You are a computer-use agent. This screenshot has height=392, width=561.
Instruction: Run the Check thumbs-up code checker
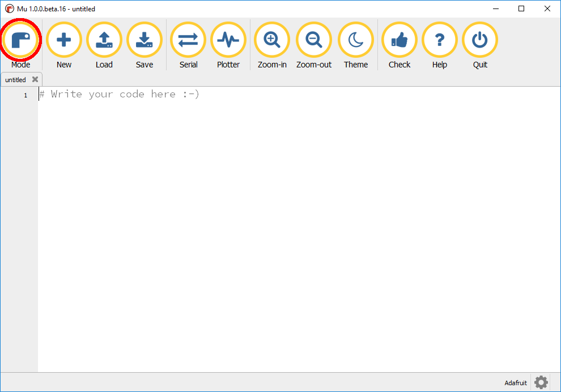tap(399, 40)
